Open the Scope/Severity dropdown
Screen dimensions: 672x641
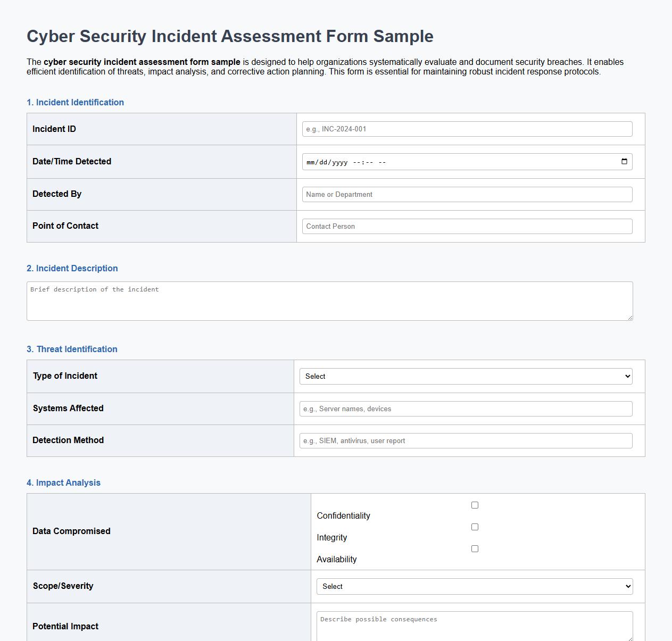[474, 586]
